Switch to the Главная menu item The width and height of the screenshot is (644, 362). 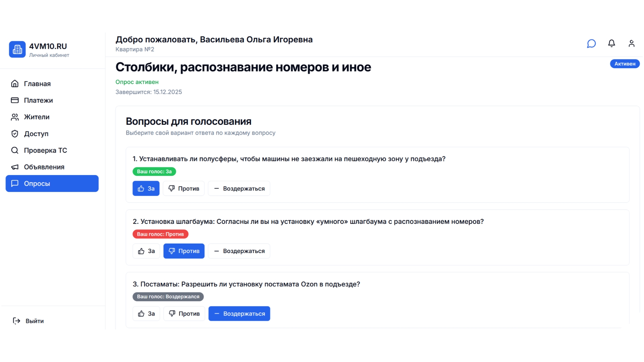coord(37,83)
